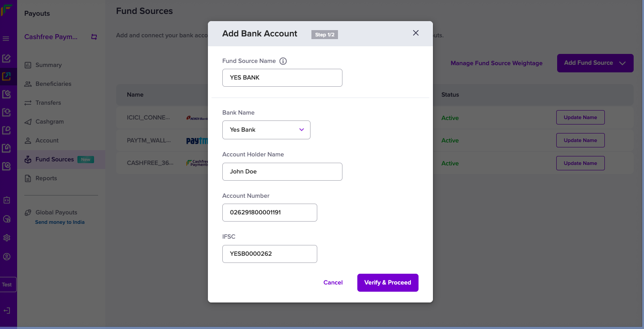Follow the Send money to India link
This screenshot has height=329, width=644.
coord(60,222)
